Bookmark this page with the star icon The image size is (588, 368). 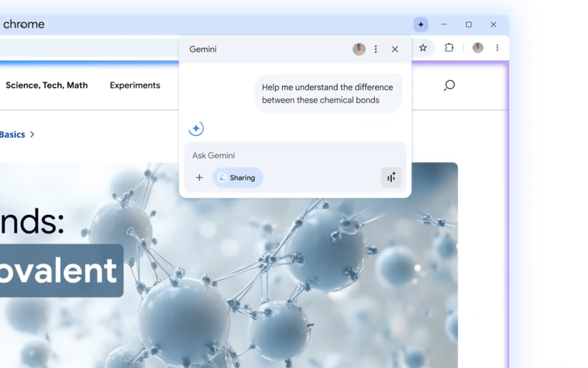tap(423, 48)
